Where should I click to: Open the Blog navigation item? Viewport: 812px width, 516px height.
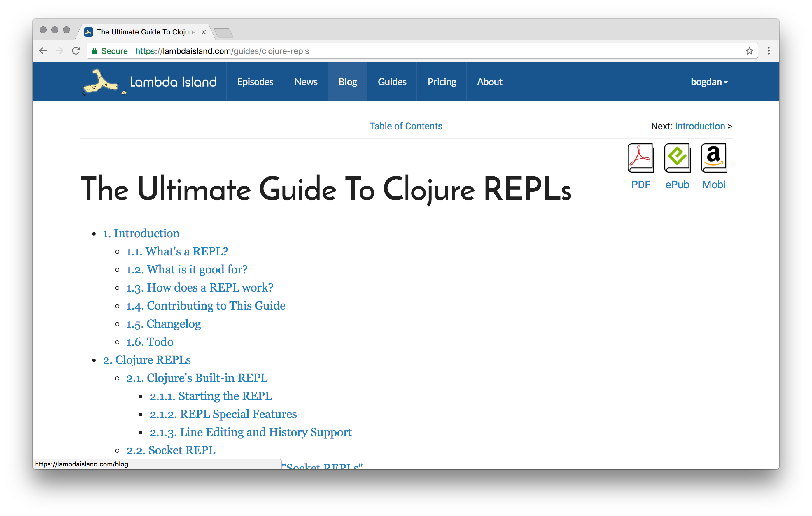347,82
